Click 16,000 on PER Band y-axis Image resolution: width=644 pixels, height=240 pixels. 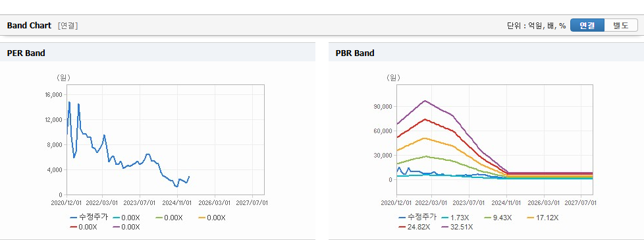point(53,94)
